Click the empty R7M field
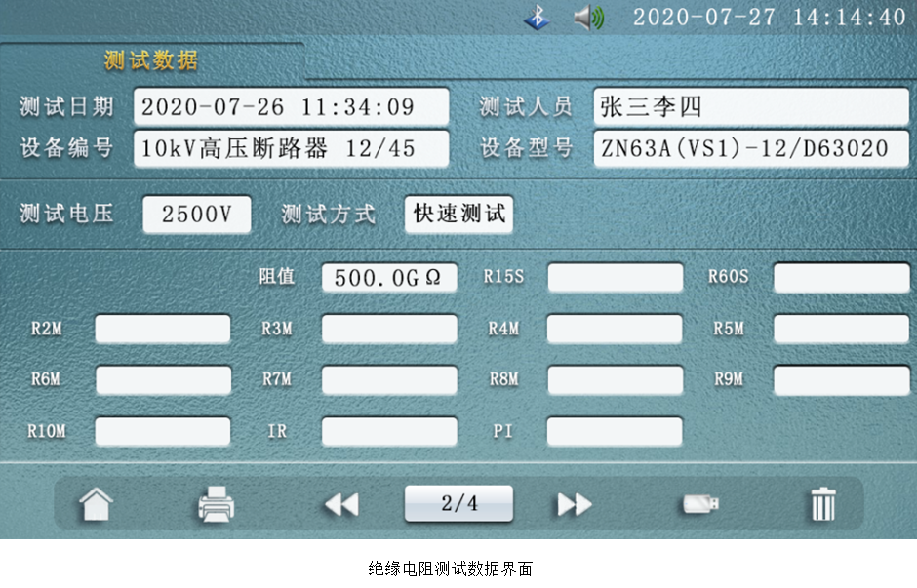This screenshot has width=917, height=588. click(x=389, y=380)
